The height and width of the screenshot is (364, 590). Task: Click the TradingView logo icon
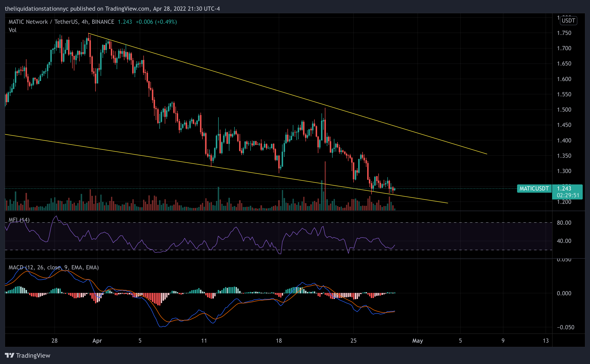point(10,355)
